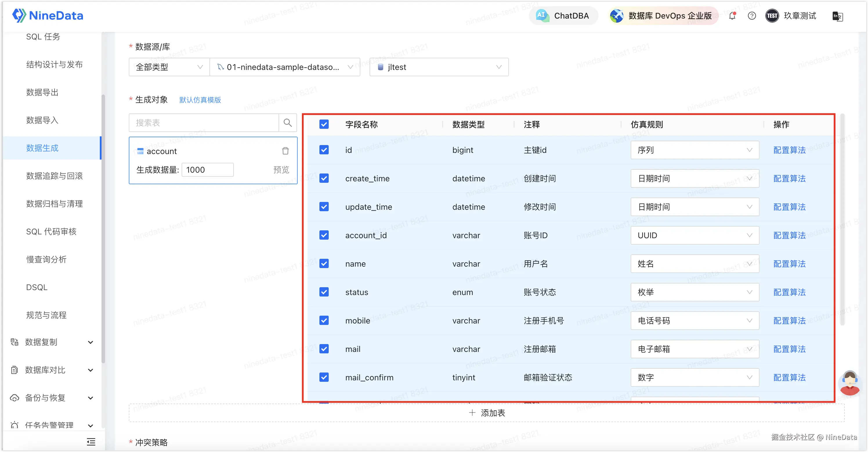
Task: Open the customer service avatar icon
Action: click(849, 383)
